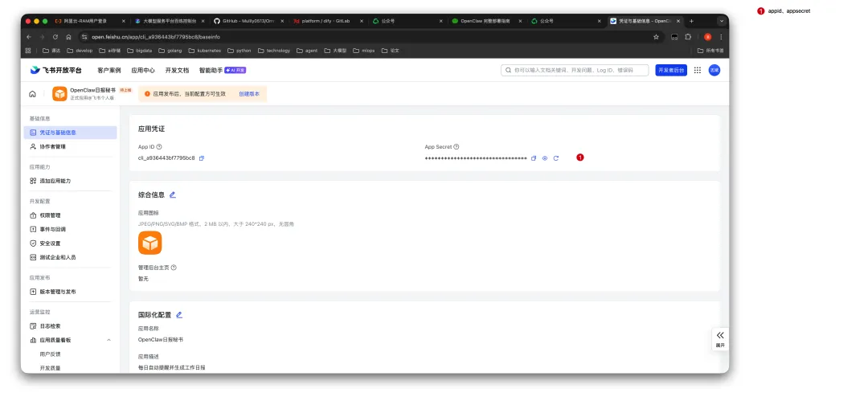The image size is (868, 401).
Task: Select 凭证与基础信息 in the sidebar
Action: [x=70, y=133]
